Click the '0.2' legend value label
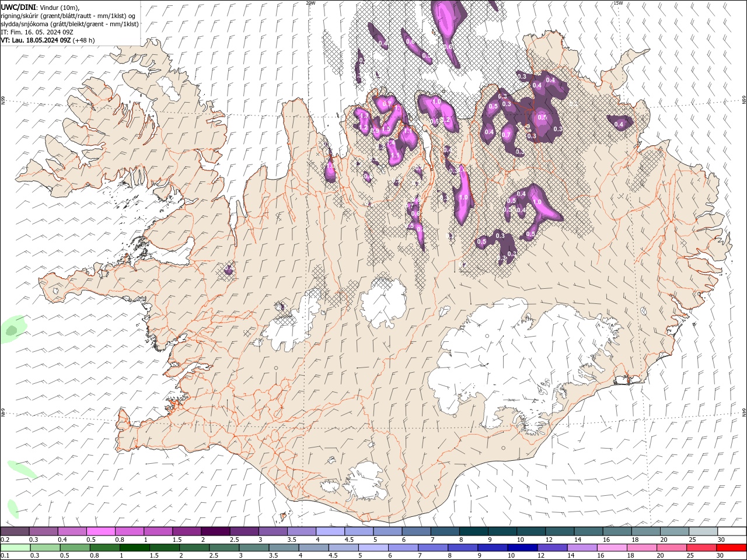 click(5, 540)
